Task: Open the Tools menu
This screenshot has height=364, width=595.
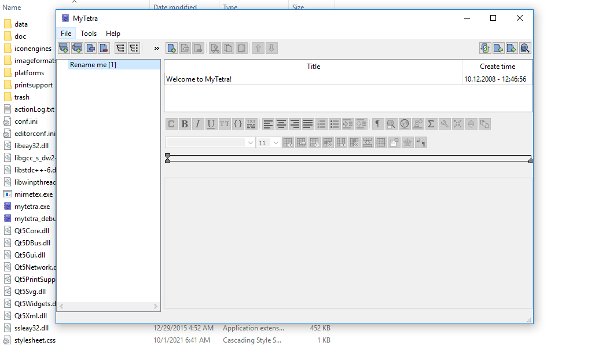Action: (x=89, y=34)
